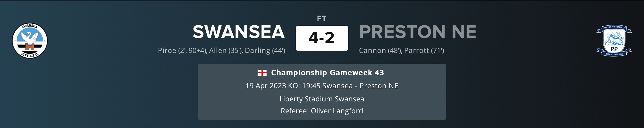
Task: Click the Swansea City club crest
Action: [30, 41]
